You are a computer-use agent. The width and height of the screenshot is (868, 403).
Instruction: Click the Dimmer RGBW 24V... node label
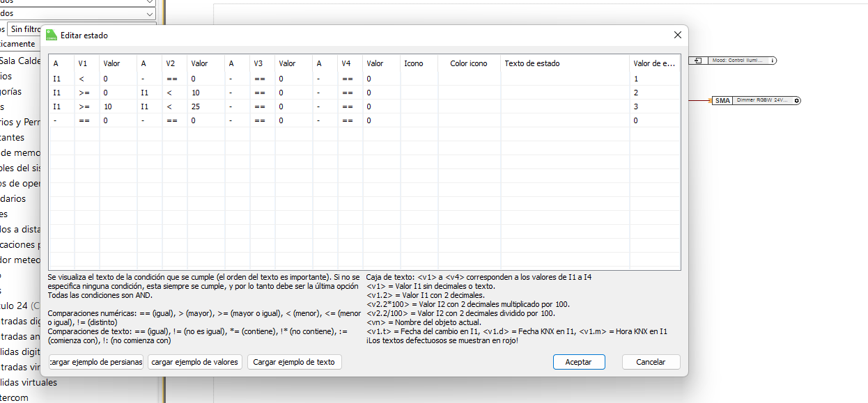[x=762, y=101]
